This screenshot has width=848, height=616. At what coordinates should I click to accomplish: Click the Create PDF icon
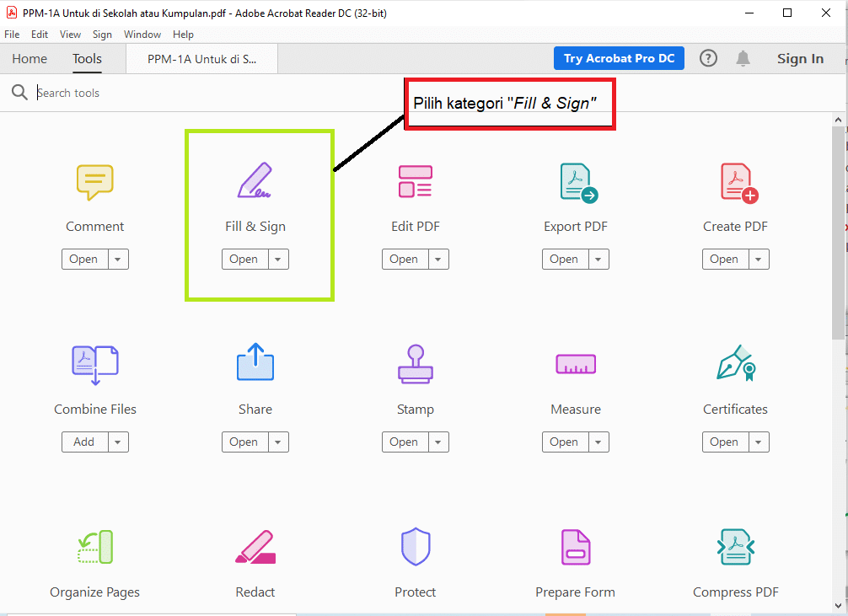(737, 182)
